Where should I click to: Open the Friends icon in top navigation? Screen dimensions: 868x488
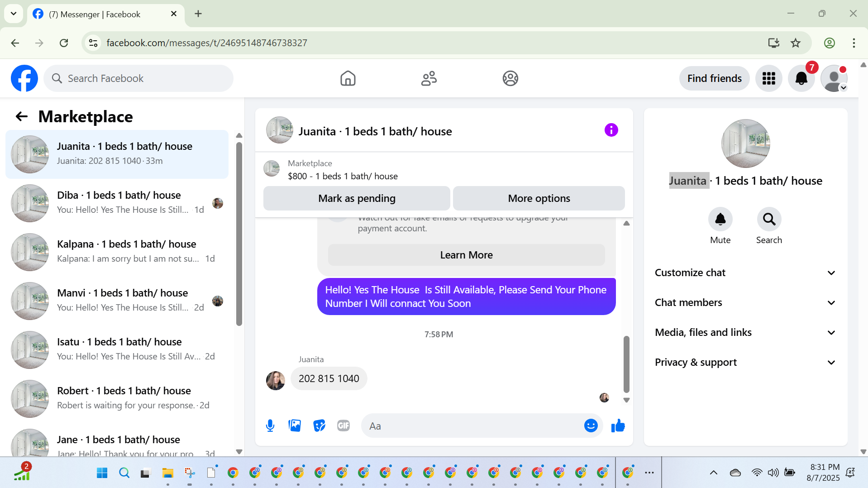tap(429, 78)
